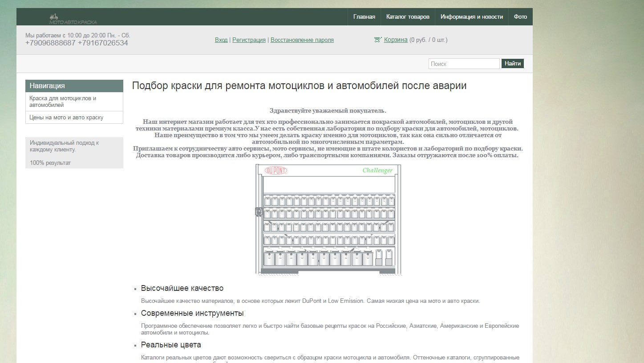Viewport: 644px width, 363px height.
Task: Click the Moto Avto Kraska scooter logo
Action: click(x=73, y=19)
